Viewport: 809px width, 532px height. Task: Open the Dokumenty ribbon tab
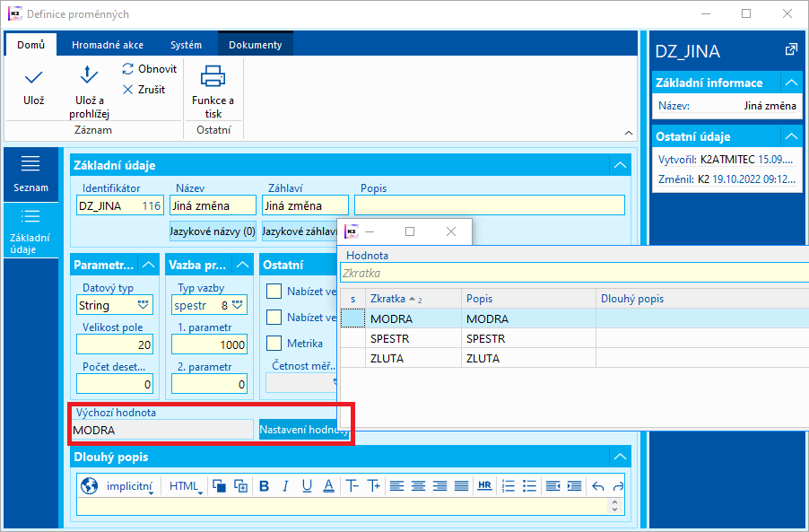click(255, 45)
